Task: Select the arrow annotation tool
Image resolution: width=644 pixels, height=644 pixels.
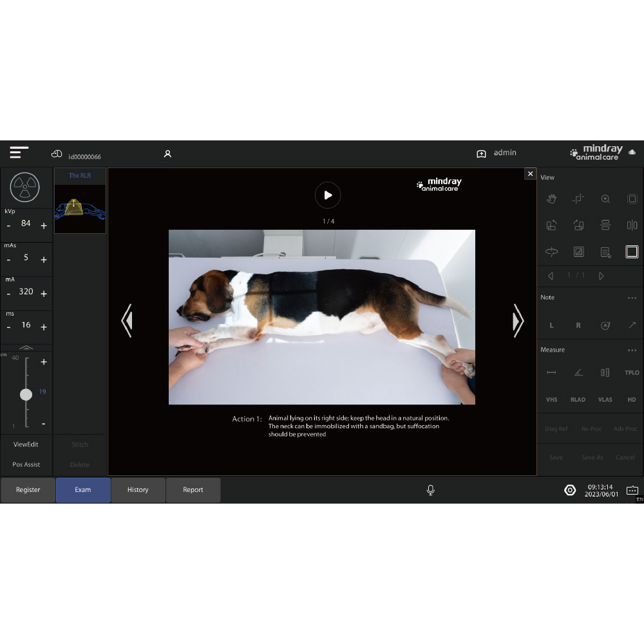Action: 632,325
